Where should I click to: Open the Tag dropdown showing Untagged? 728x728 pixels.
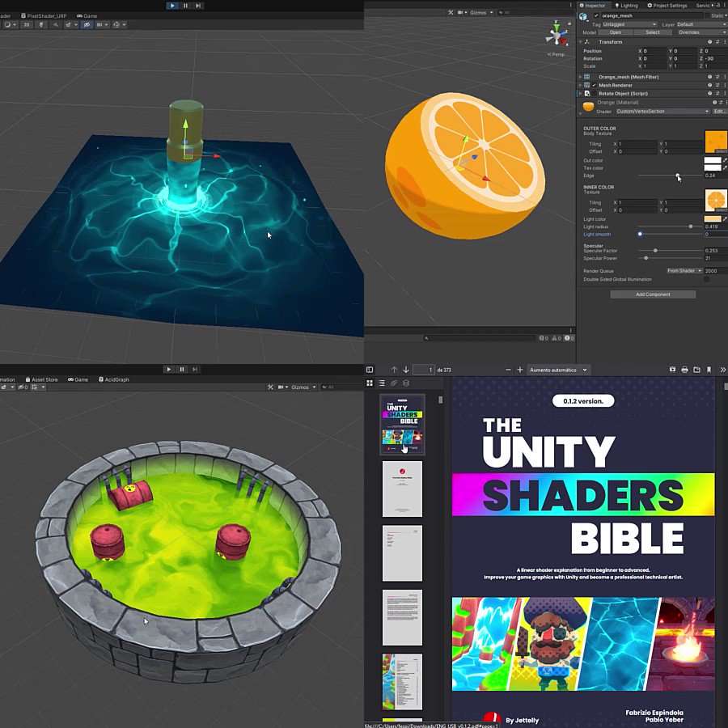(x=629, y=24)
